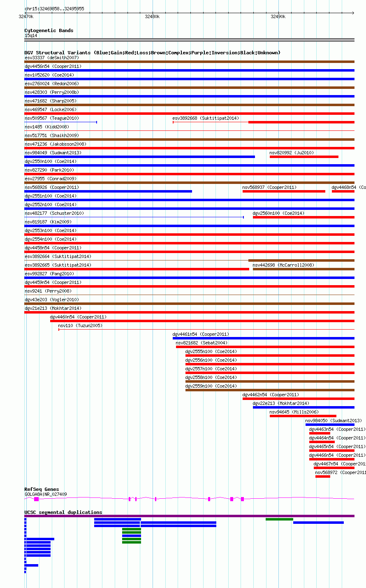The image size is (366, 588).
Task: Click nsv827290 (Park2010) label
Action: pos(49,170)
